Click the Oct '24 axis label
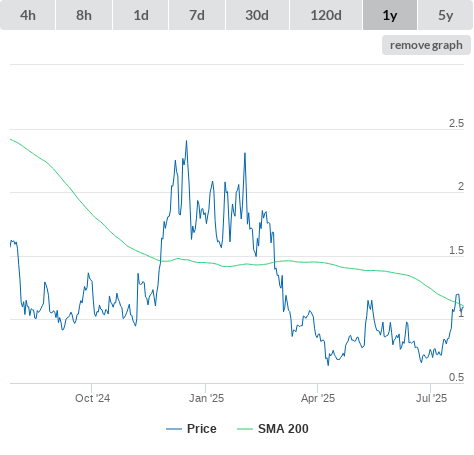Image resolution: width=474 pixels, height=455 pixels. [x=92, y=398]
